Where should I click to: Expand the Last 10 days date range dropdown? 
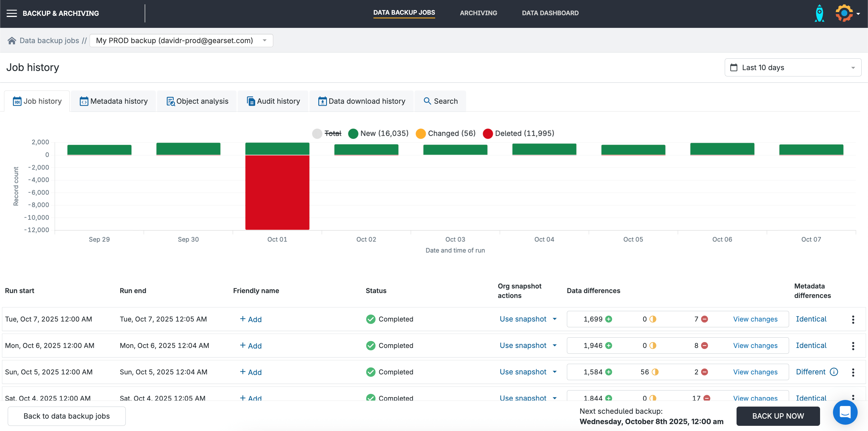point(793,68)
